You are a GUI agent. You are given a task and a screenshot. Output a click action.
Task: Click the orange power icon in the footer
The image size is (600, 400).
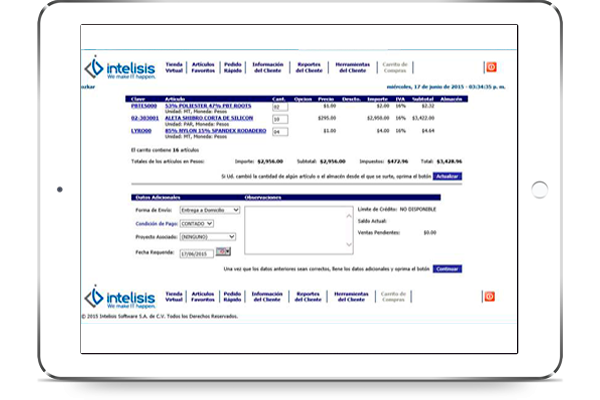(x=490, y=296)
